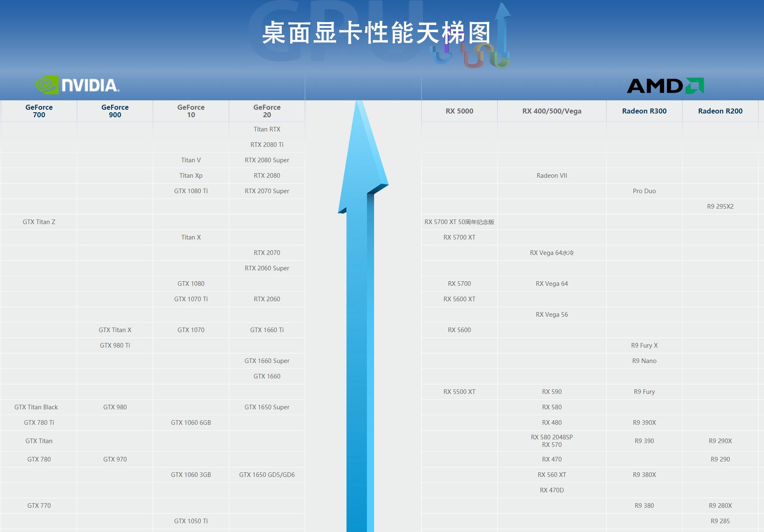Click the NVIDIA logo

coord(77,83)
